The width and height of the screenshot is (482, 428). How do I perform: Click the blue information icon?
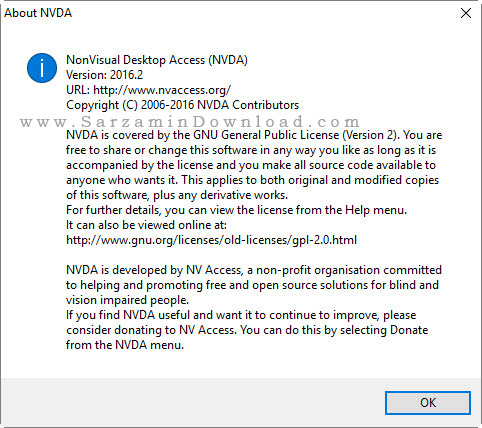pos(42,68)
